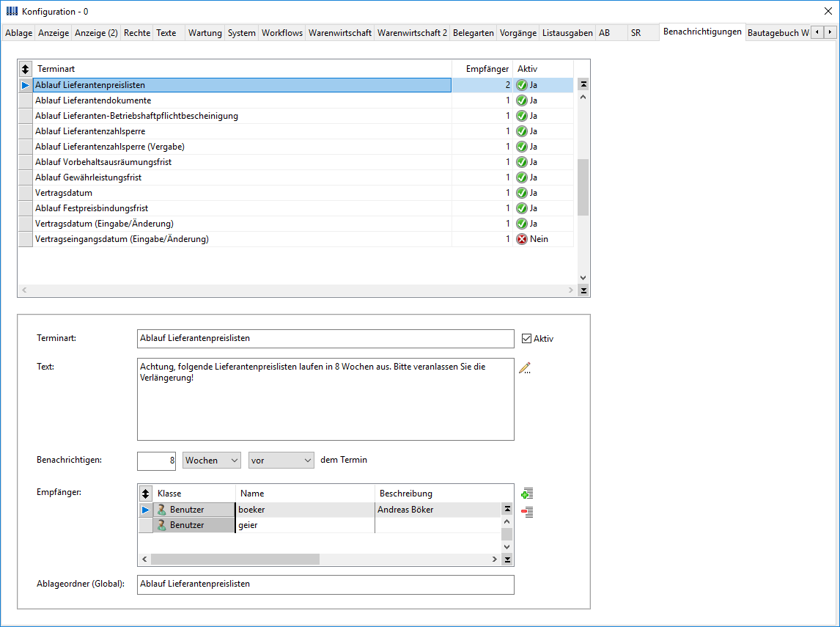Click green check icon for Ablauf Lieferantendokumente
This screenshot has width=840, height=627.
tap(521, 100)
